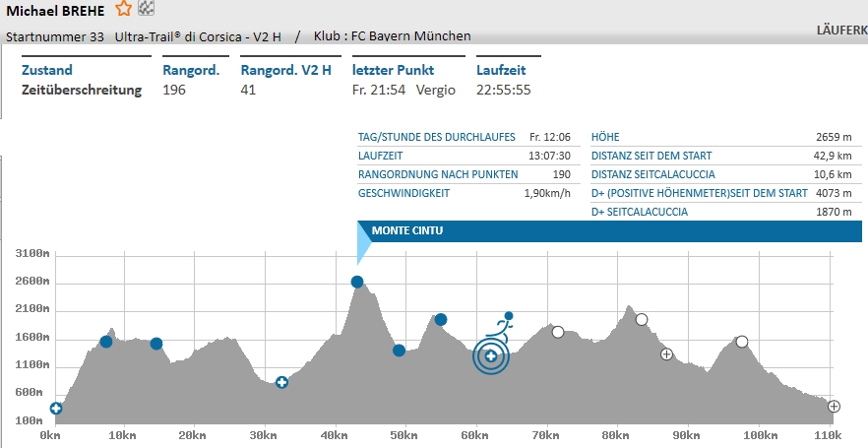The image size is (868, 448).
Task: Click the Zeitüberschreitung status text
Action: [x=82, y=90]
